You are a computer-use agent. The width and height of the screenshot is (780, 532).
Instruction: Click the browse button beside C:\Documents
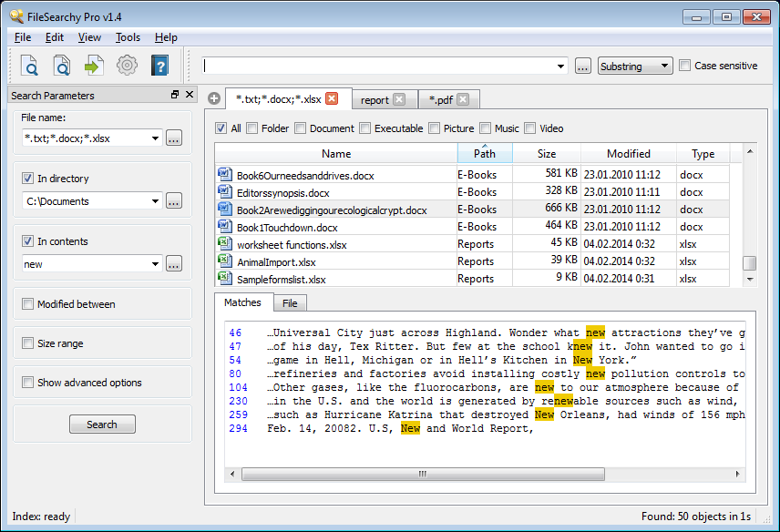point(174,201)
